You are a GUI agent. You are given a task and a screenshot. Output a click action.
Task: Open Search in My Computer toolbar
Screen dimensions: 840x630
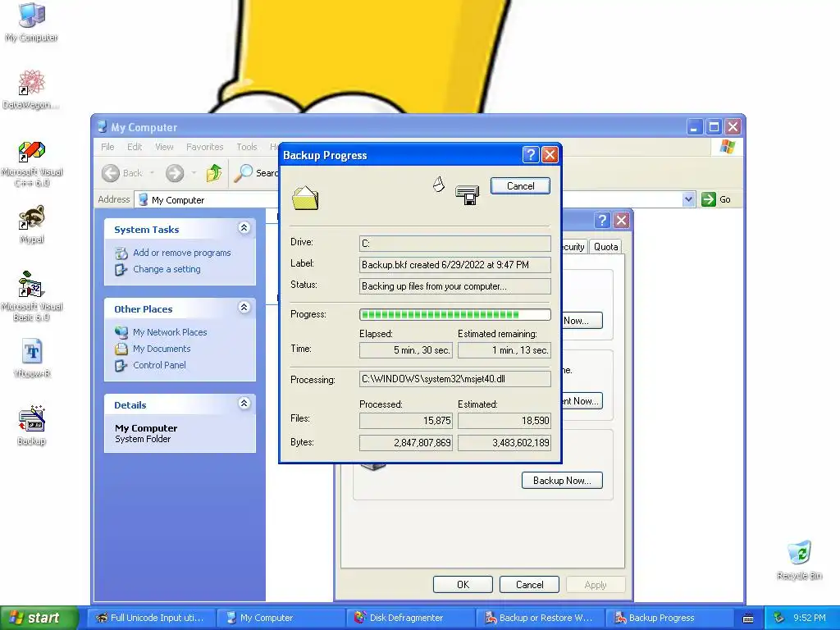tap(256, 173)
